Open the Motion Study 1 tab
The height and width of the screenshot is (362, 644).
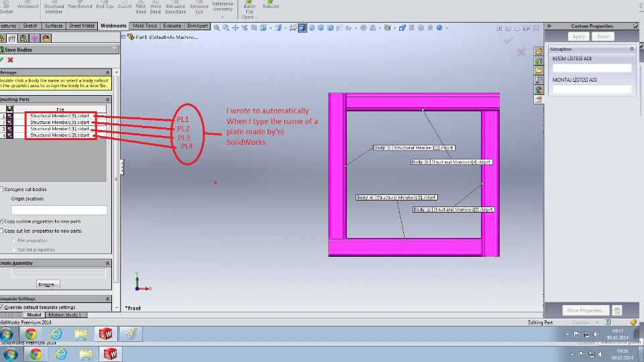[65, 315]
